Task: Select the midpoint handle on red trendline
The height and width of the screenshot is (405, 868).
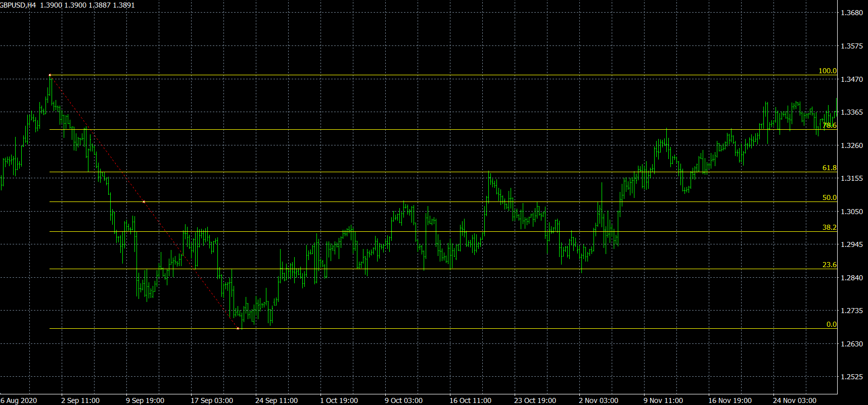Action: tap(144, 202)
